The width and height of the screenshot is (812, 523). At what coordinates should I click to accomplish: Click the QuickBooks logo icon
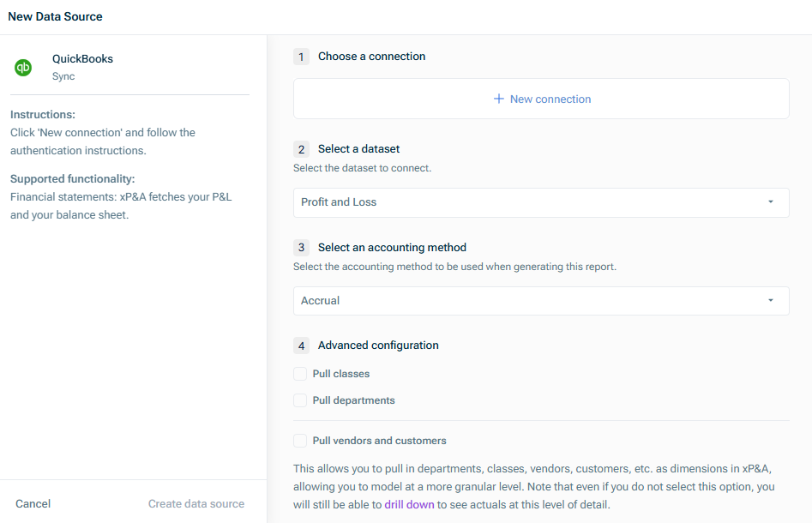pyautogui.click(x=23, y=68)
